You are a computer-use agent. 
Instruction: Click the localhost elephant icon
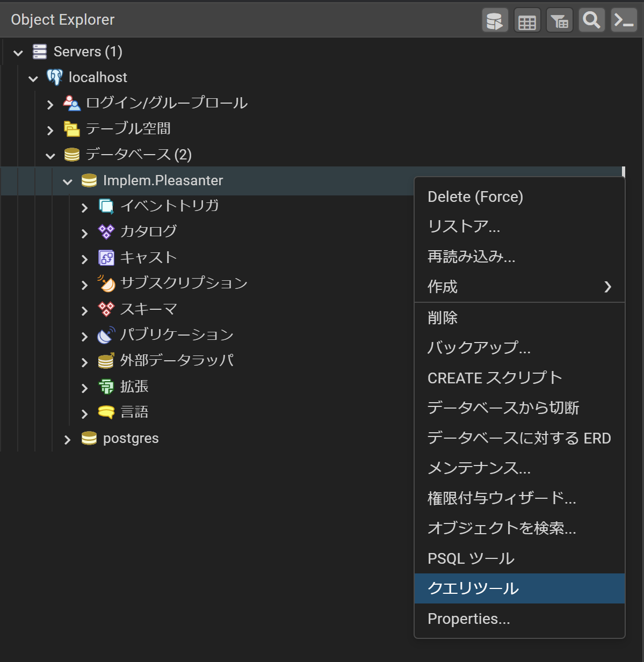click(x=55, y=77)
